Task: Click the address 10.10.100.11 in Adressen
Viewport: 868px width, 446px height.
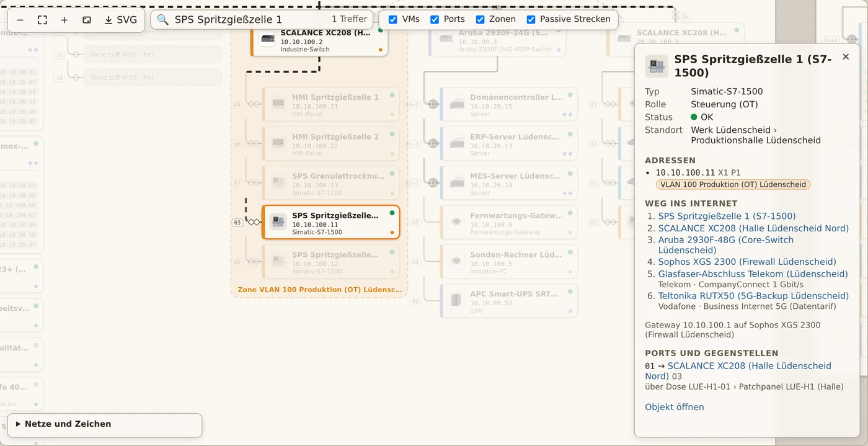Action: pos(685,172)
